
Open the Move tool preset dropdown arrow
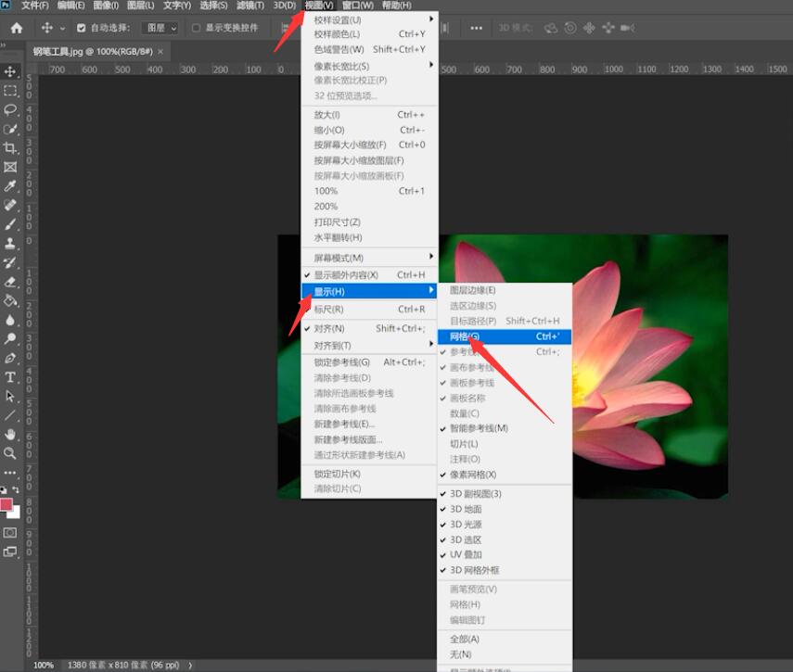63,29
